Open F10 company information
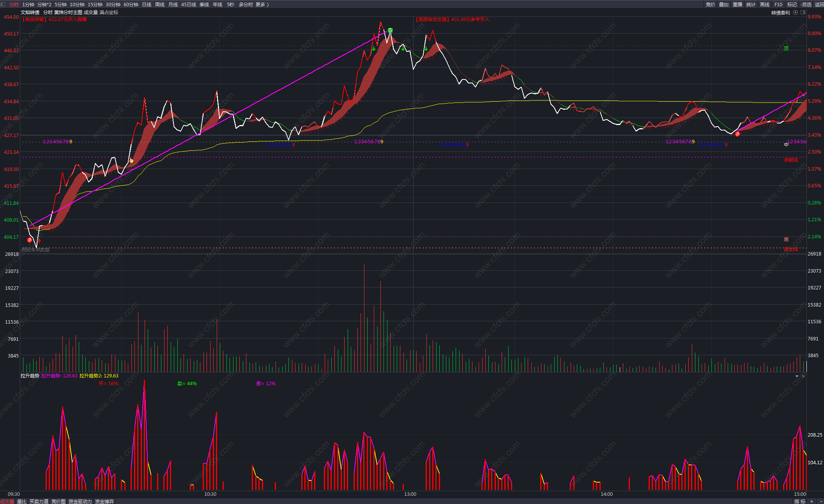This screenshot has height=504, width=824. (x=778, y=5)
